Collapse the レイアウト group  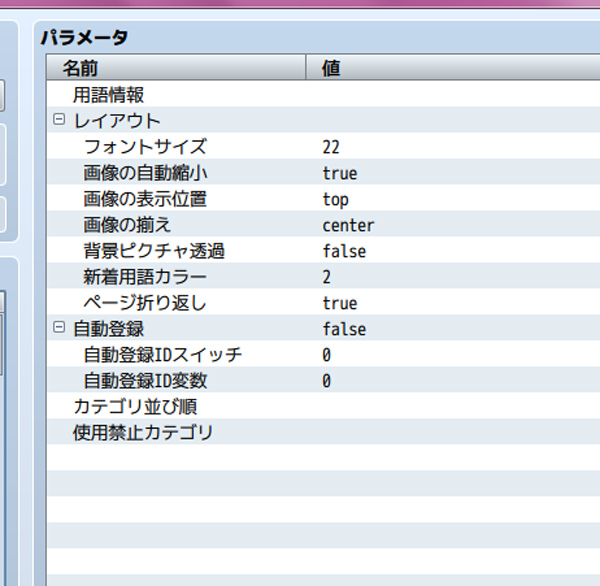(59, 120)
